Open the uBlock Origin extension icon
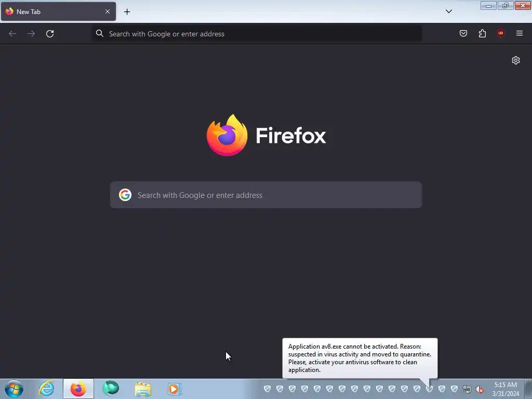532x399 pixels. tap(501, 33)
